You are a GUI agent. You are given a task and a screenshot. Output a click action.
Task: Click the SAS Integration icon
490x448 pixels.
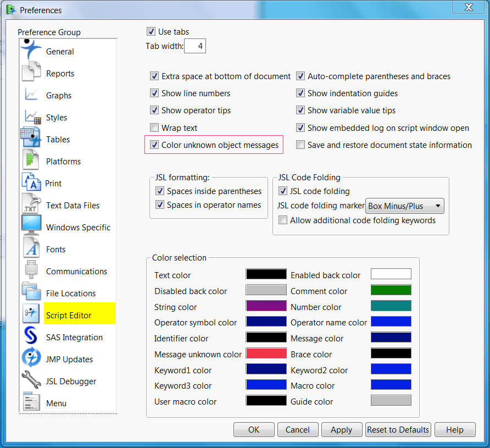point(31,336)
